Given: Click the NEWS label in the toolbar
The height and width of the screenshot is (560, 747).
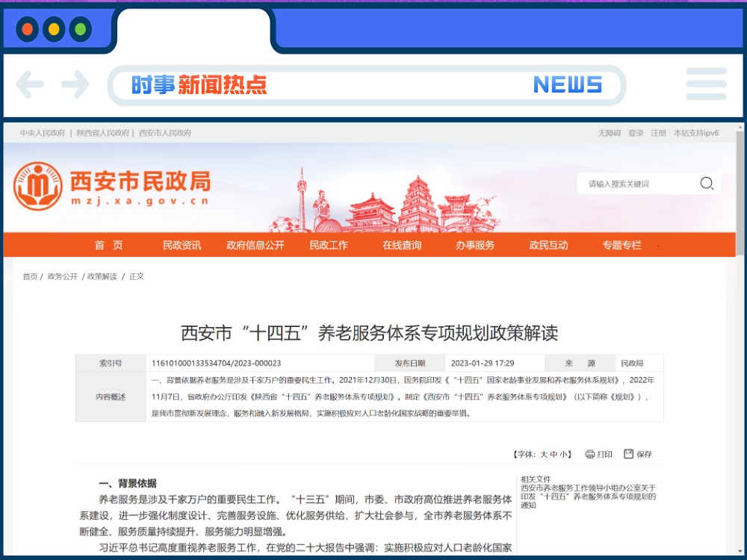Looking at the screenshot, I should tap(569, 85).
